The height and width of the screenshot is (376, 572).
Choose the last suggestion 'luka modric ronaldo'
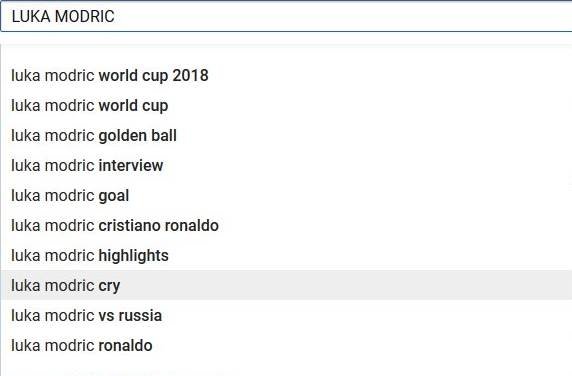click(286, 345)
